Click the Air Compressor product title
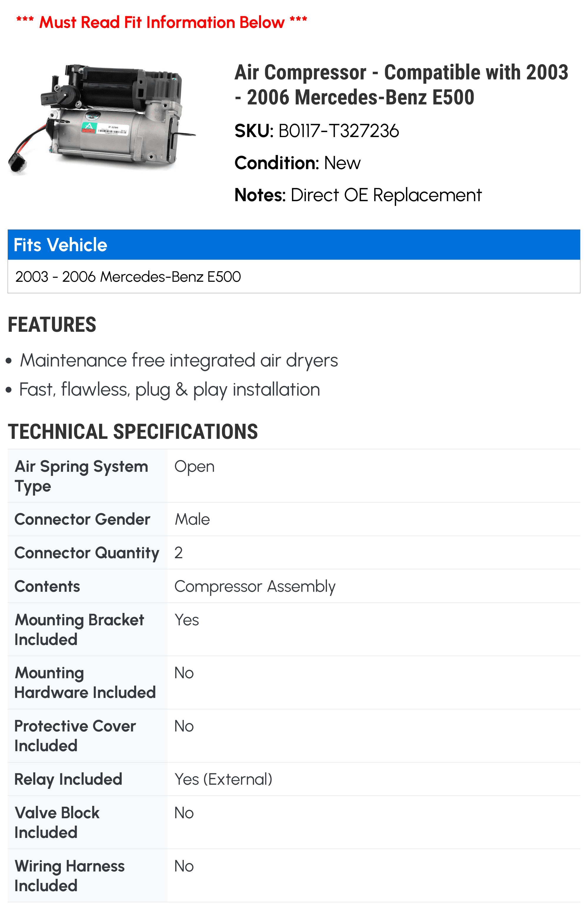The image size is (588, 910). (x=401, y=84)
